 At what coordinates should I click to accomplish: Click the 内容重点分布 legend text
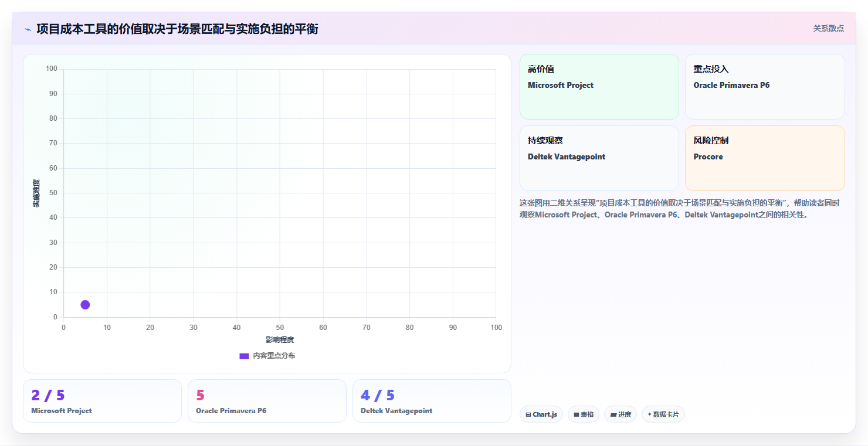pos(274,356)
